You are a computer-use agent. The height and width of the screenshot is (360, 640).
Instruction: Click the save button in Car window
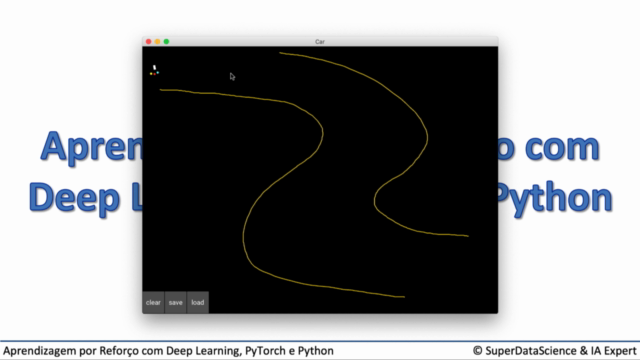click(176, 302)
